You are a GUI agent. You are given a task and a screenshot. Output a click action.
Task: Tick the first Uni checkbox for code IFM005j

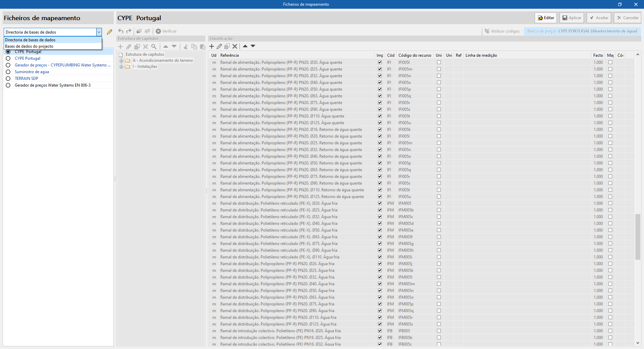tap(439, 264)
